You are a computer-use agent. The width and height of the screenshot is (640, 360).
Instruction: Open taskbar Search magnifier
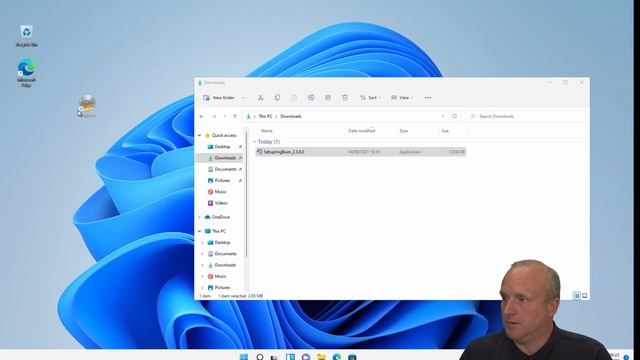point(260,357)
